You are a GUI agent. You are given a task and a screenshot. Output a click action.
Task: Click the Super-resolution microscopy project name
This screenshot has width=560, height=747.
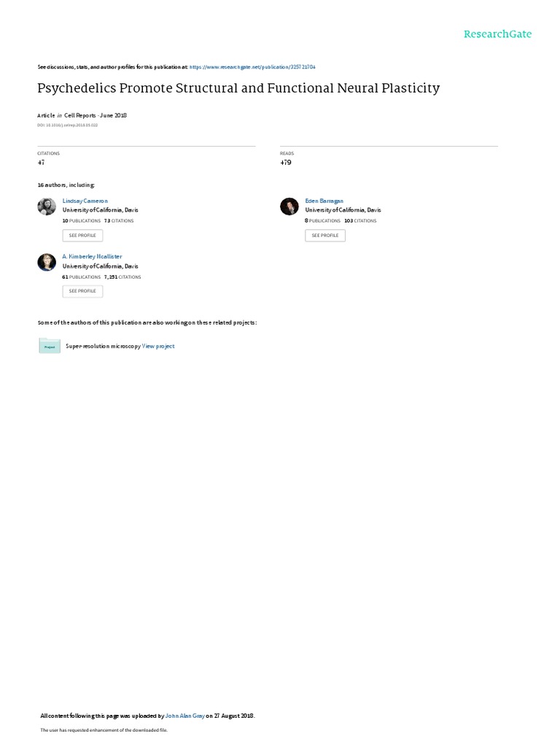[x=103, y=346]
